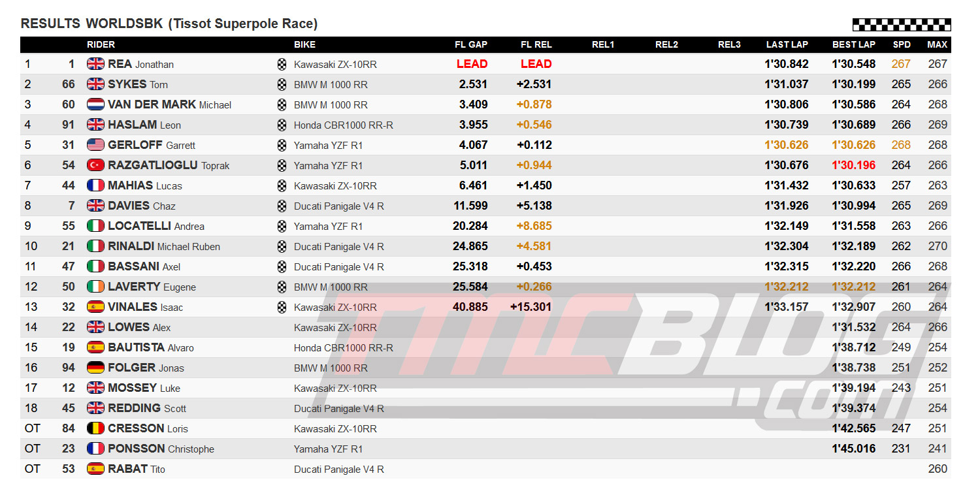Select the Italian flag beside LOCATELLI Andrea
Image resolution: width=980 pixels, height=495 pixels.
(95, 226)
